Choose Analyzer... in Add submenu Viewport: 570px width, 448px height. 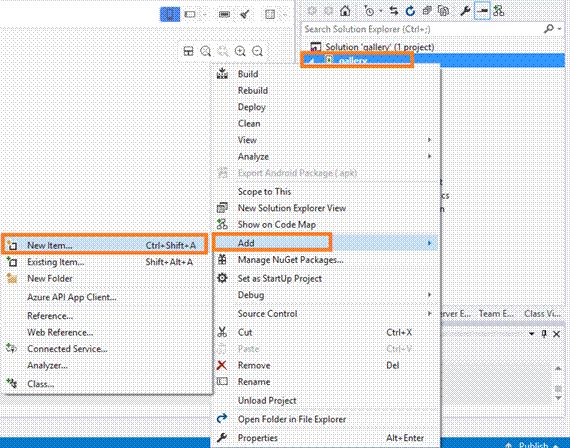click(106, 365)
